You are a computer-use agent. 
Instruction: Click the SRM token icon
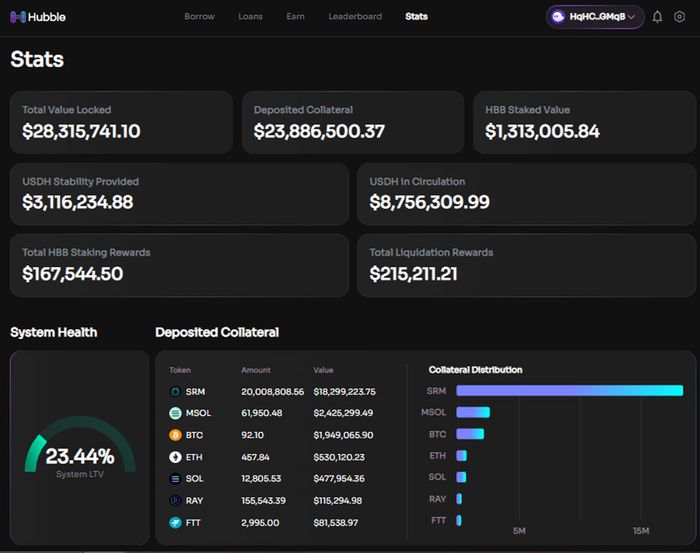pos(175,391)
